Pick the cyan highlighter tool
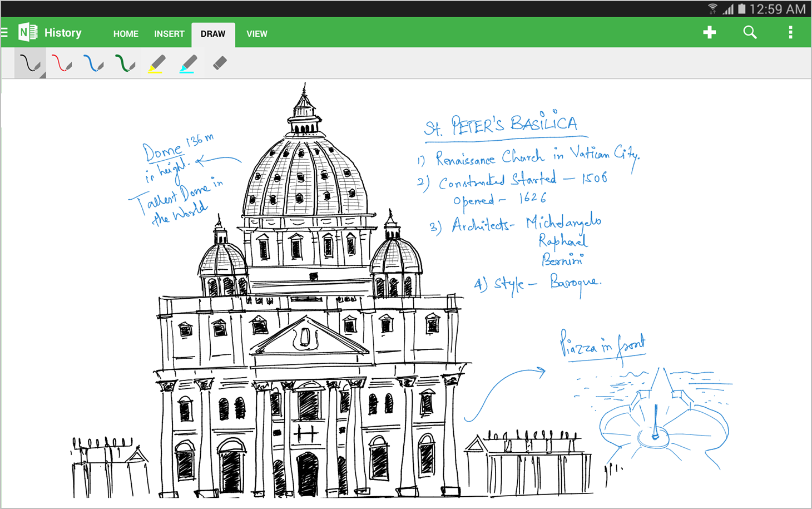 click(x=188, y=63)
